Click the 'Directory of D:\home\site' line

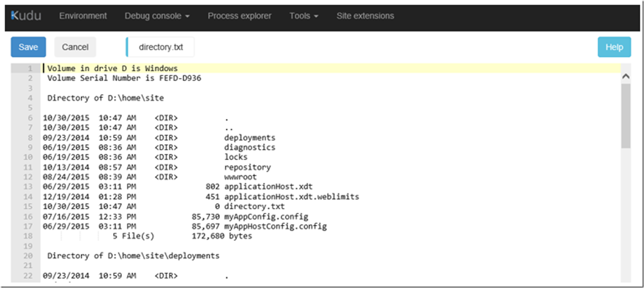coord(105,98)
